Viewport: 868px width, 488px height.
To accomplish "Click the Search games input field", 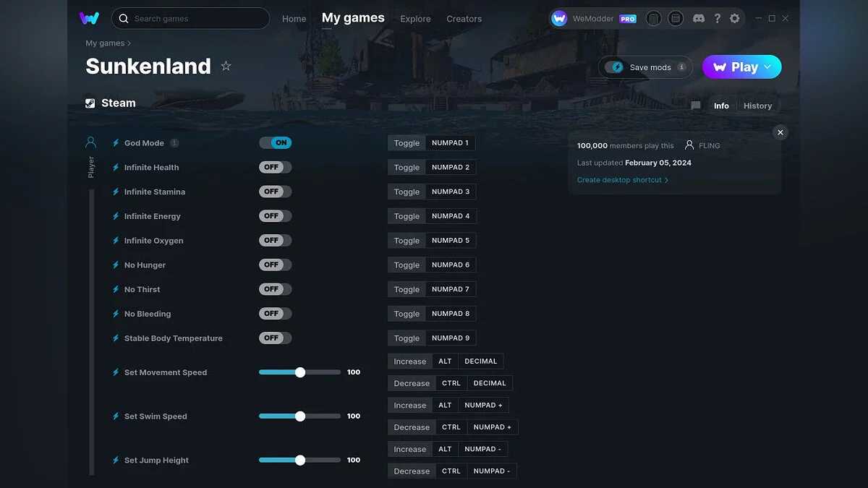I will point(190,18).
